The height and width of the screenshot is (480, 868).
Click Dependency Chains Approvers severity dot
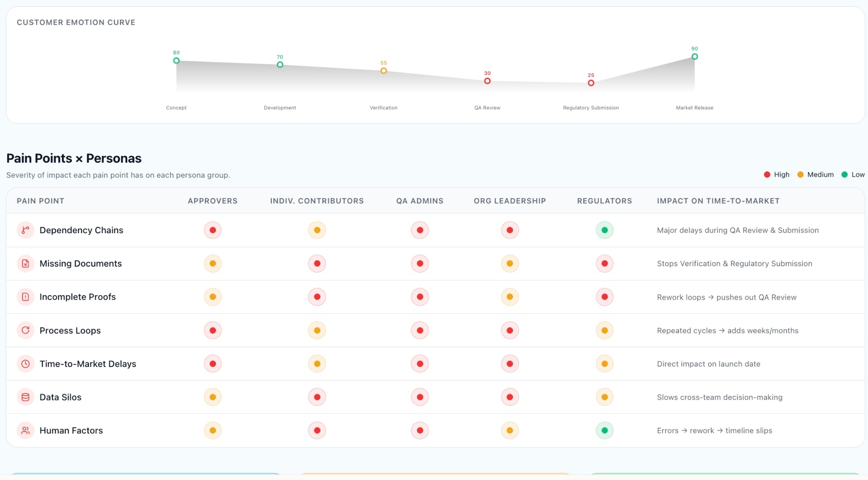pyautogui.click(x=212, y=230)
